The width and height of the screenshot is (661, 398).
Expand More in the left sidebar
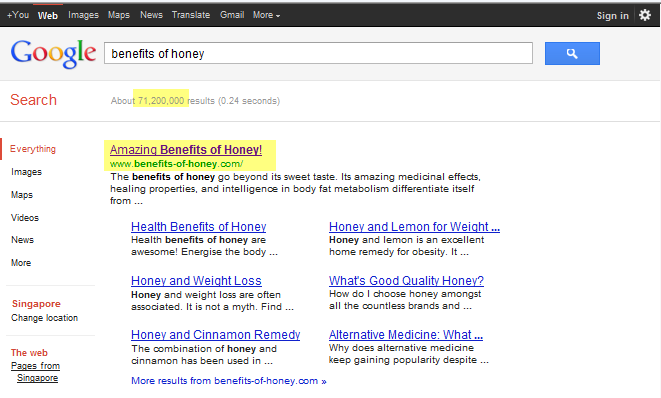pos(21,263)
